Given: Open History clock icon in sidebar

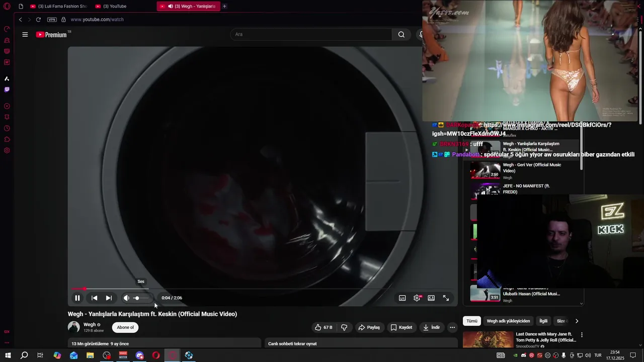Looking at the screenshot, I should click(7, 128).
